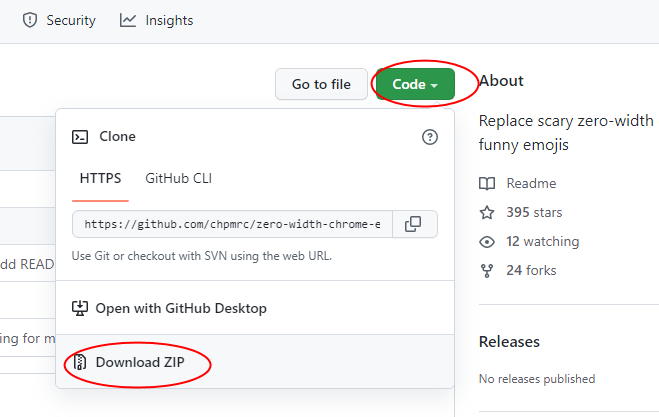Click the GitHub Desktop download icon
Image resolution: width=659 pixels, height=417 pixels.
point(80,308)
